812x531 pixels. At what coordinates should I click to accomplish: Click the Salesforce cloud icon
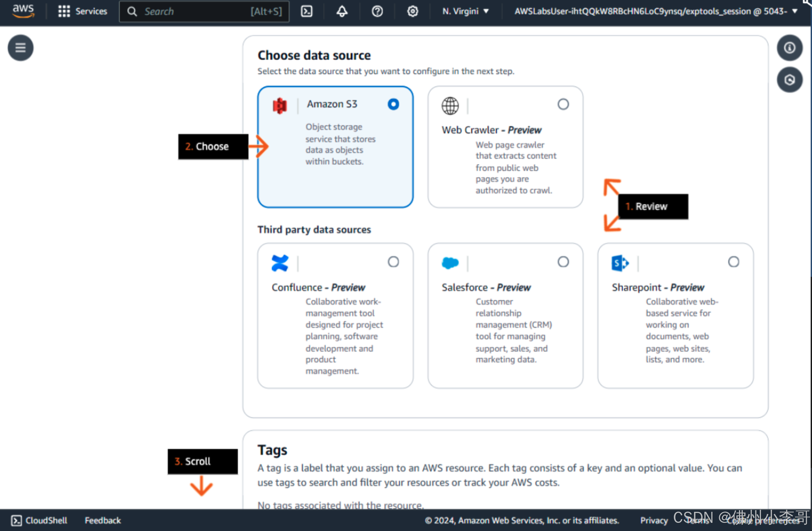click(450, 263)
